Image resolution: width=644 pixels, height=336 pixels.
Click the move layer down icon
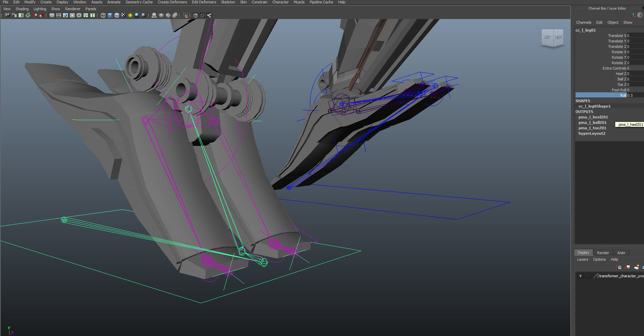pyautogui.click(x=628, y=267)
